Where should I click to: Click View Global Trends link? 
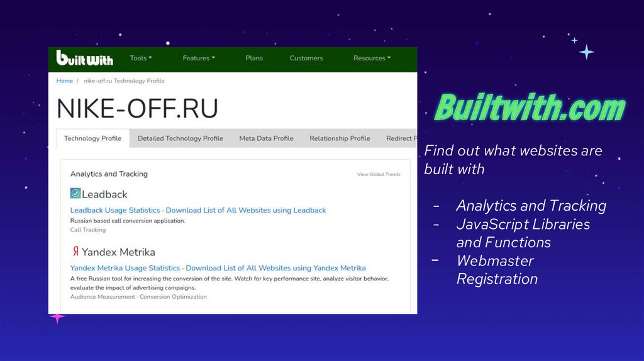click(379, 175)
